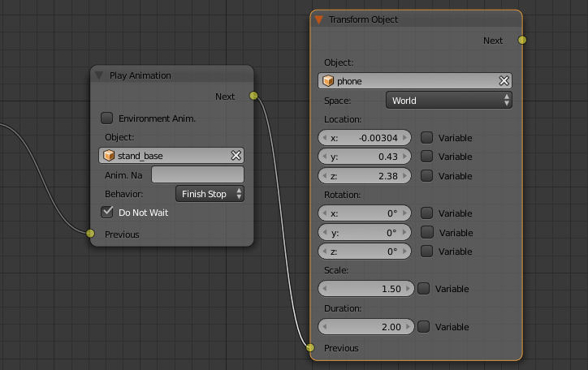Enable Variable for Scale

(x=424, y=288)
